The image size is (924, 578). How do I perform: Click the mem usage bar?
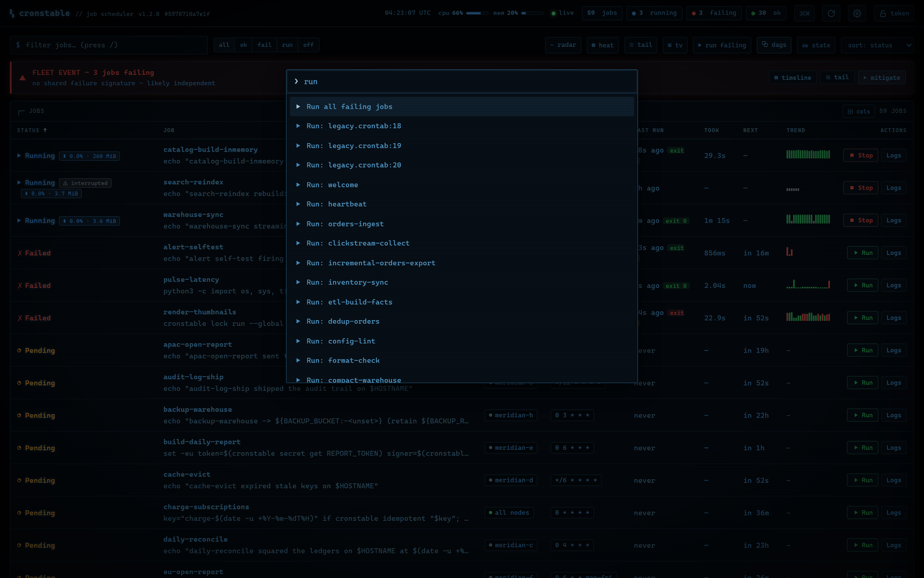pos(532,13)
